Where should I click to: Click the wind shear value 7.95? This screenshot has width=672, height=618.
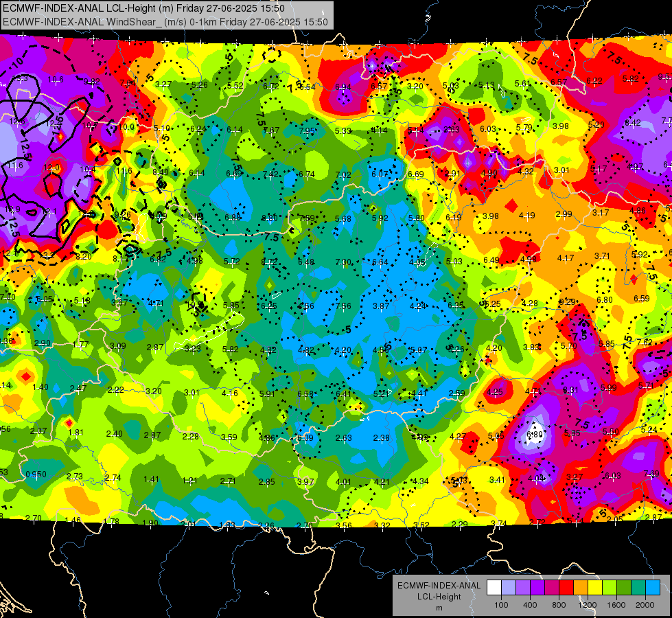pos(308,130)
